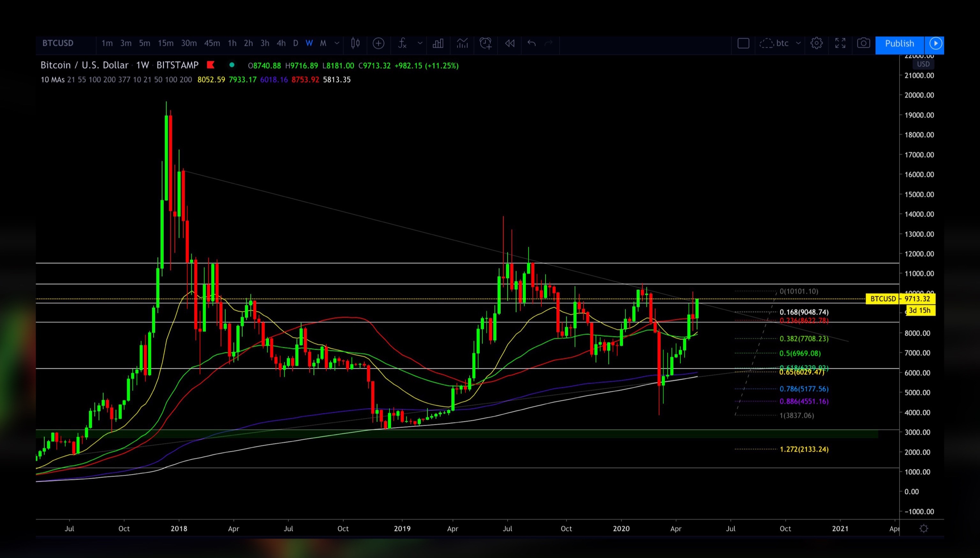
Task: Create an alert with the alarm clock icon
Action: tap(486, 43)
